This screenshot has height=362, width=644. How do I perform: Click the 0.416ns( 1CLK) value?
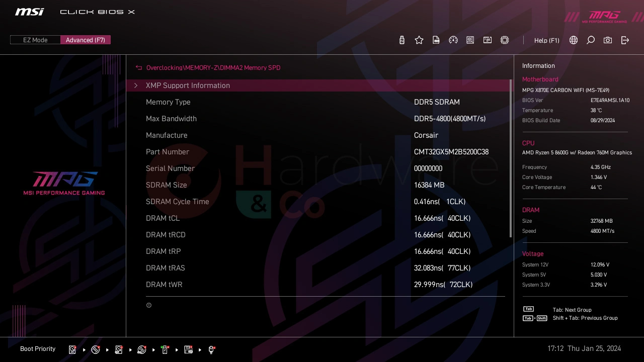[440, 202]
